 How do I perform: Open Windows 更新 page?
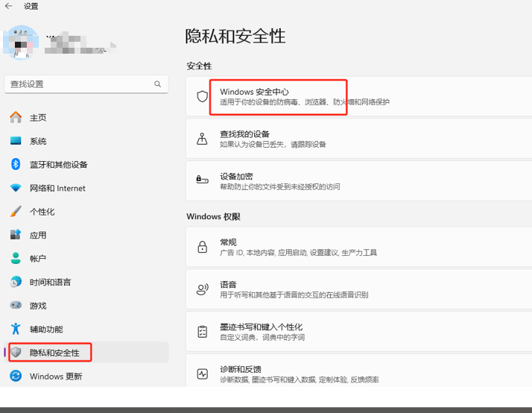86,376
